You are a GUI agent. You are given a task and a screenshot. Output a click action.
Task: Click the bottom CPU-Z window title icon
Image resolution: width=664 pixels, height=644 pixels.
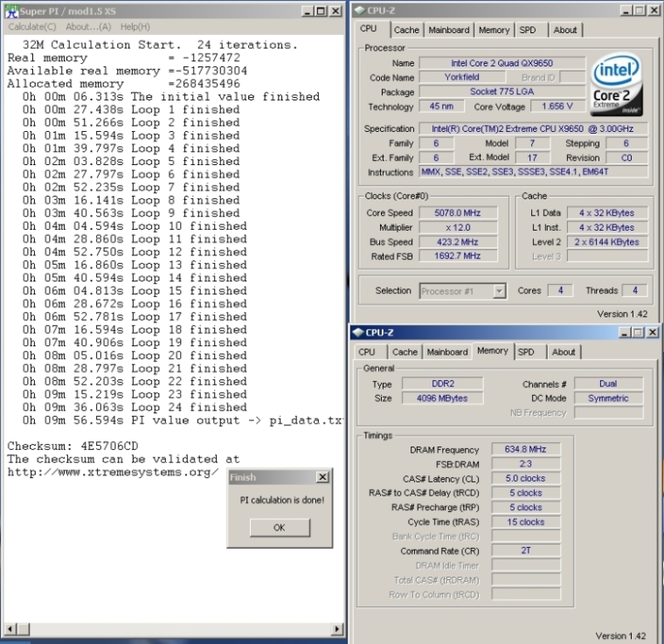358,332
